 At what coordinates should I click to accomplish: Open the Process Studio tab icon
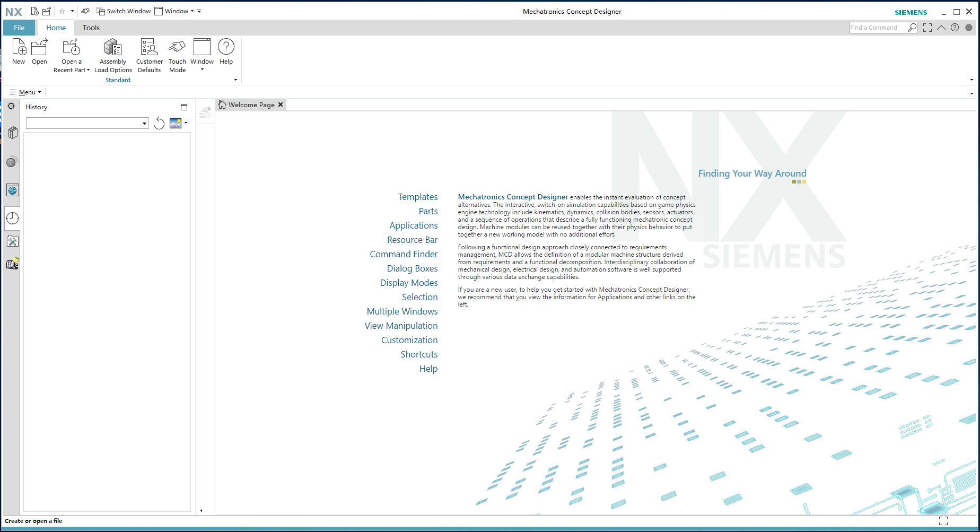pyautogui.click(x=13, y=241)
